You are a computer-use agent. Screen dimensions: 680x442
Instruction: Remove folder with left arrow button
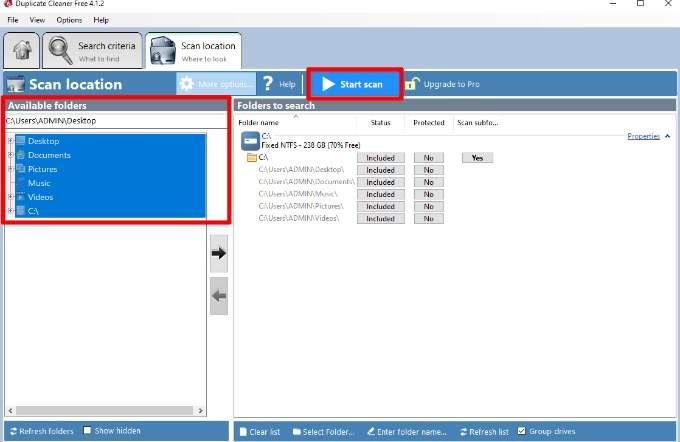coord(219,296)
